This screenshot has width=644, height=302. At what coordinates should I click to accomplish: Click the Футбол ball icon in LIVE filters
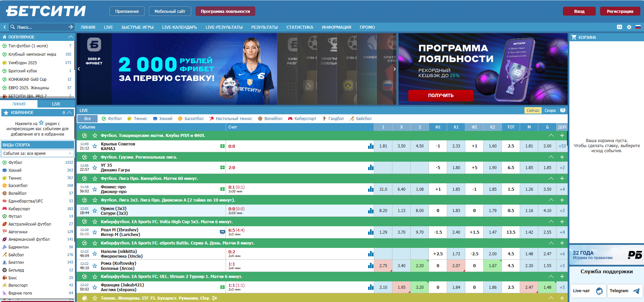tap(104, 119)
